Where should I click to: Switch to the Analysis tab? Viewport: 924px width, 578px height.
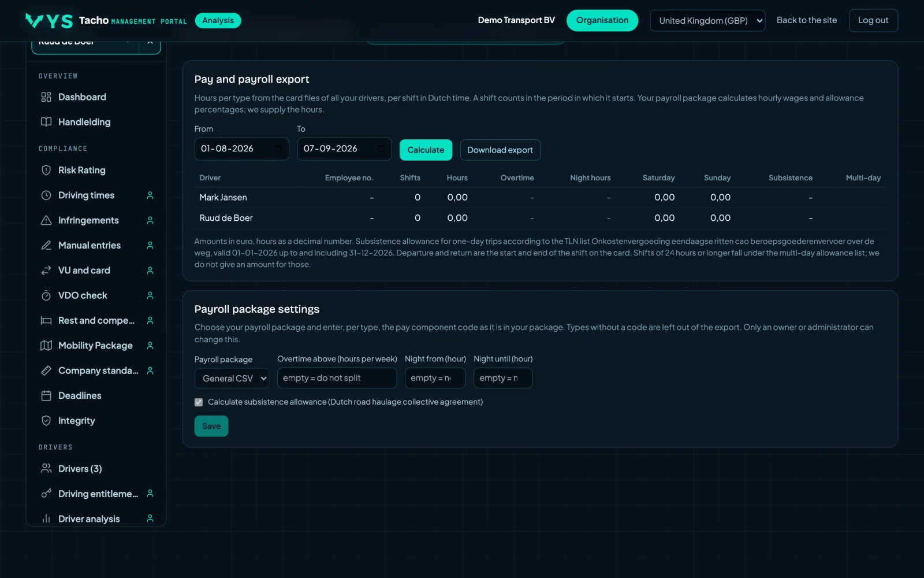218,20
